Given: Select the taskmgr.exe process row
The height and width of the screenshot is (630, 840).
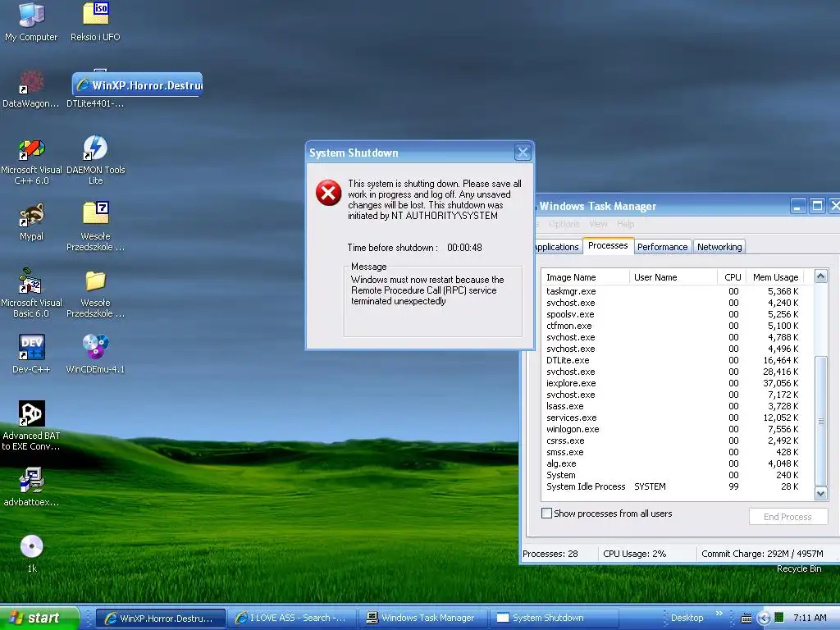Looking at the screenshot, I should (677, 291).
